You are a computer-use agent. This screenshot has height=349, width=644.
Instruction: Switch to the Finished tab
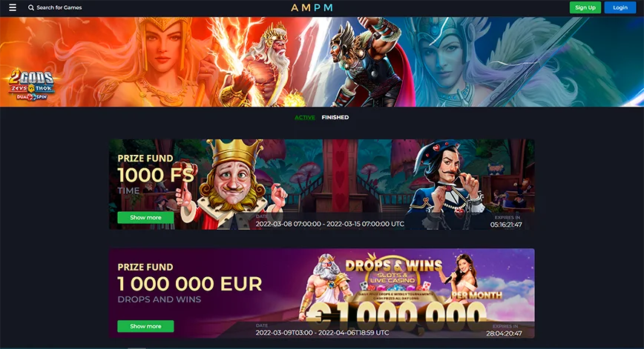pos(335,117)
